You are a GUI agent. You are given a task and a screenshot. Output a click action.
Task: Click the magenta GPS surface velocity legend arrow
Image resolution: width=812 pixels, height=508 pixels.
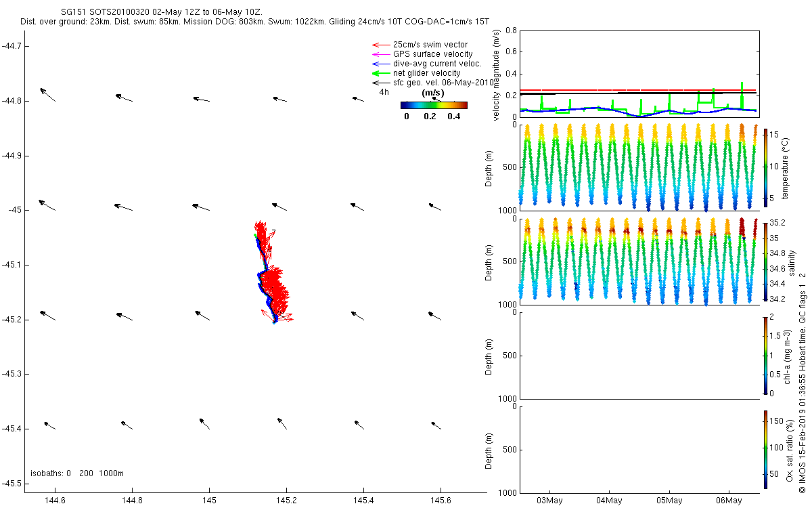pyautogui.click(x=380, y=54)
